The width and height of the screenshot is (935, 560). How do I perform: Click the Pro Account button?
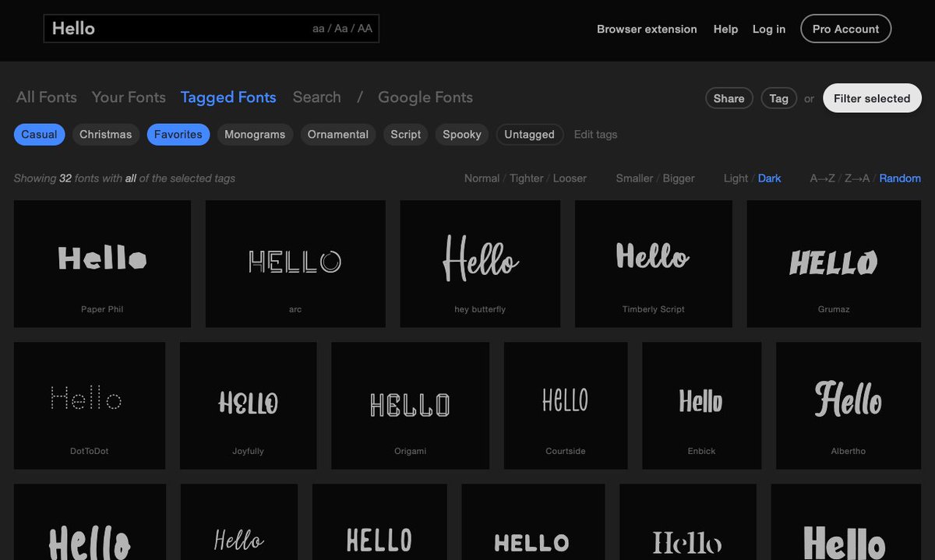[845, 29]
